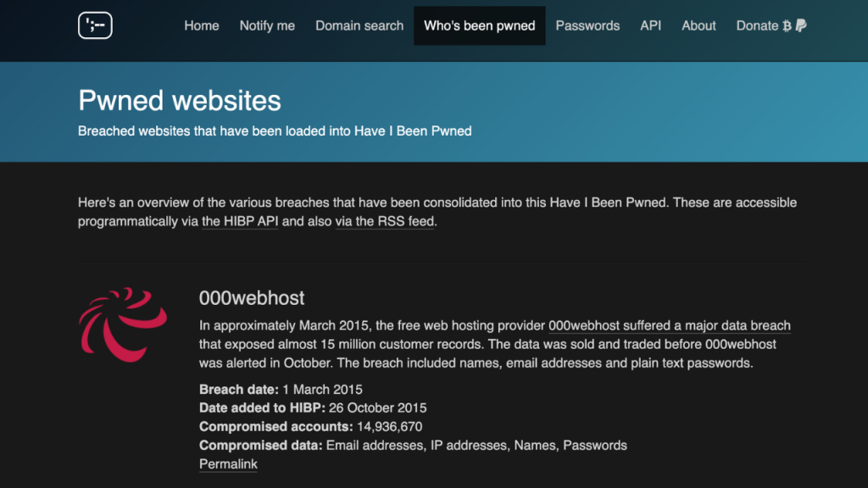Click the Bitcoin icon beside Donate

tap(787, 26)
